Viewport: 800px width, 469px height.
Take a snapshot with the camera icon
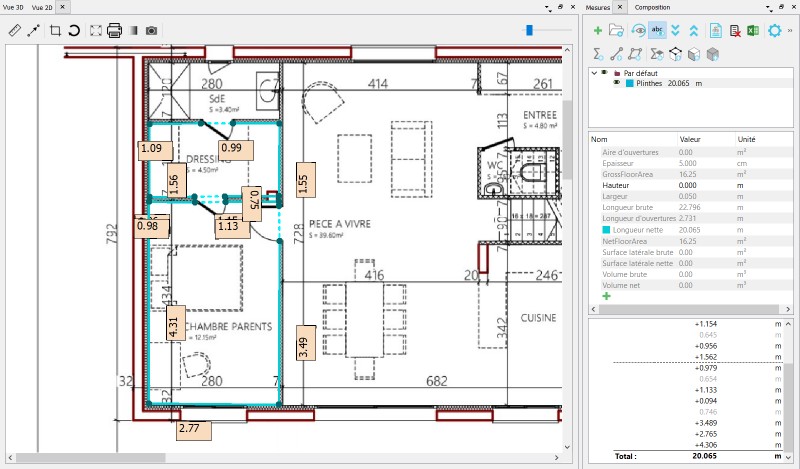pyautogui.click(x=152, y=31)
